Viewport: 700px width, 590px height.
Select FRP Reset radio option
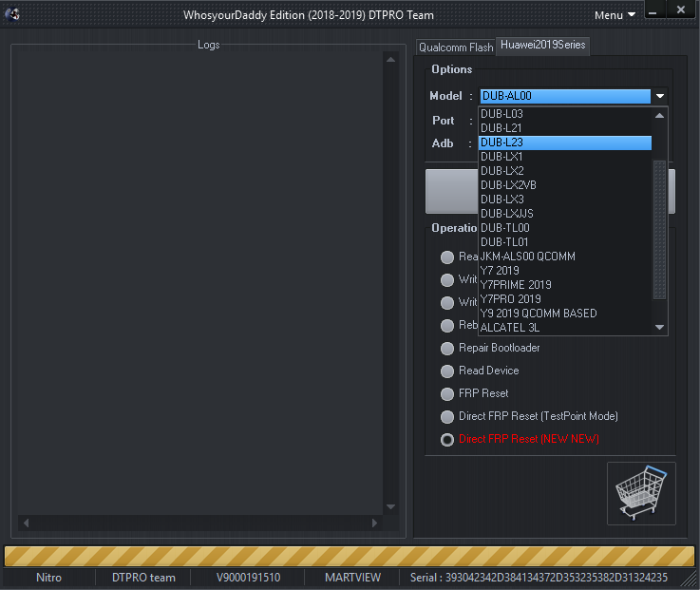pos(474,393)
